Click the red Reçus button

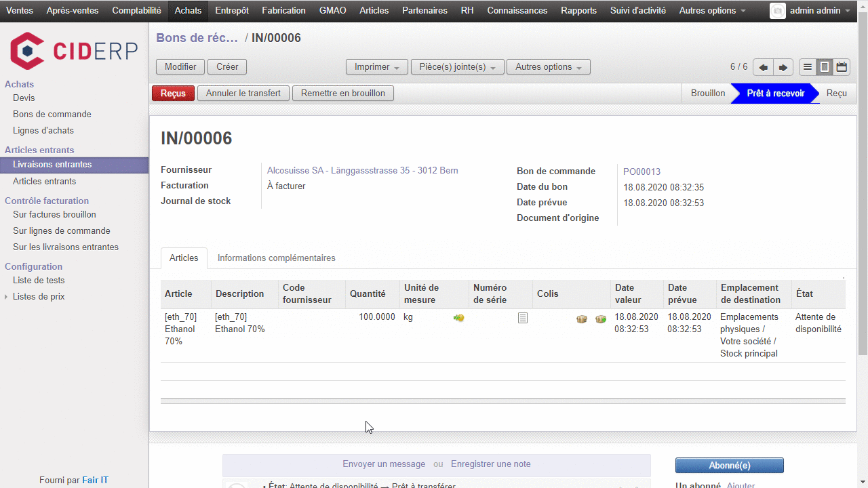(173, 94)
